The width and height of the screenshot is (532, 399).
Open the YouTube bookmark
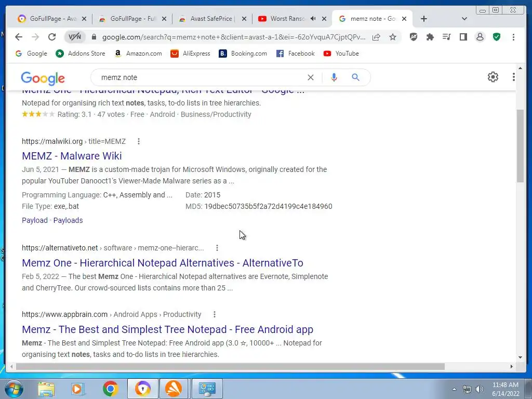point(341,54)
